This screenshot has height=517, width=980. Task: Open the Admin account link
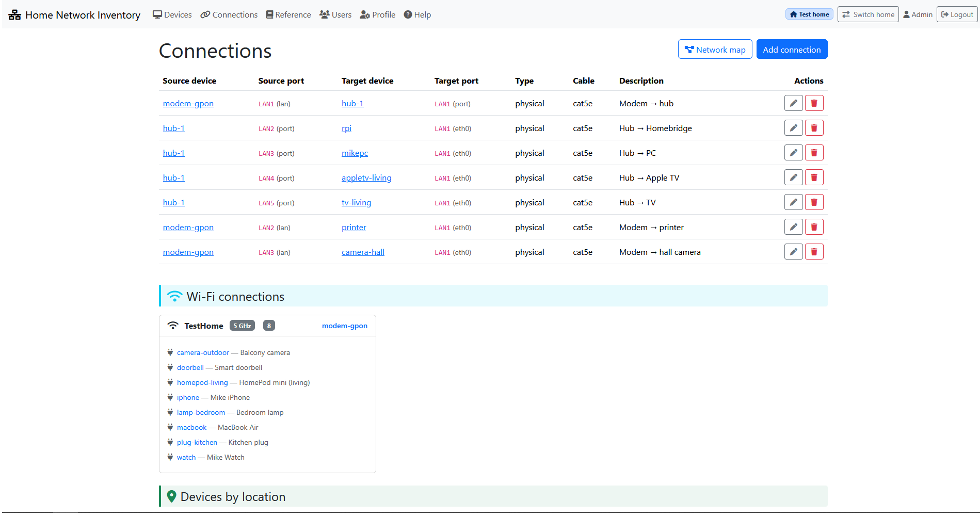pyautogui.click(x=918, y=14)
